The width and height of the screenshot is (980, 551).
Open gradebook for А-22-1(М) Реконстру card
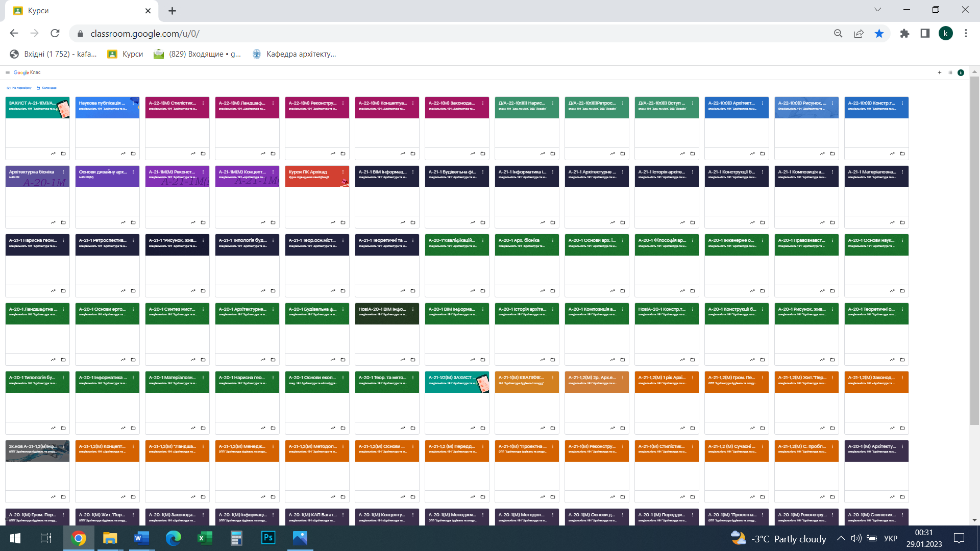[x=333, y=154]
